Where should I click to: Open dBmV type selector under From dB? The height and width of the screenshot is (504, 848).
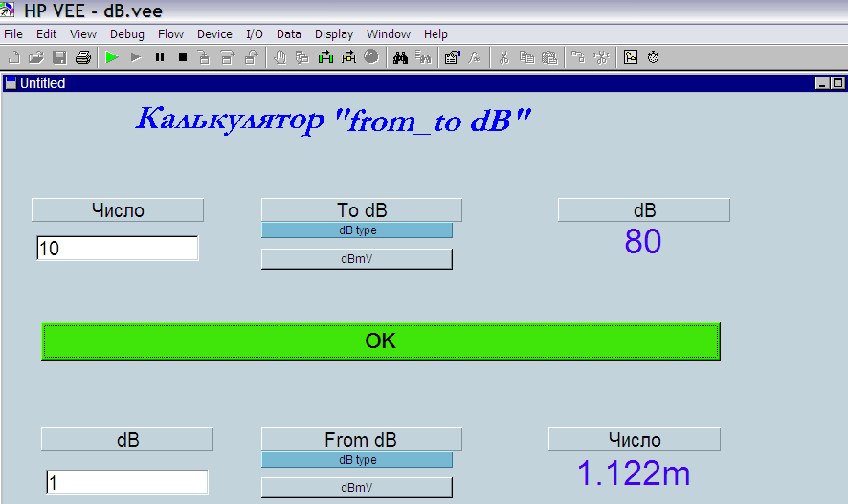pyautogui.click(x=357, y=487)
